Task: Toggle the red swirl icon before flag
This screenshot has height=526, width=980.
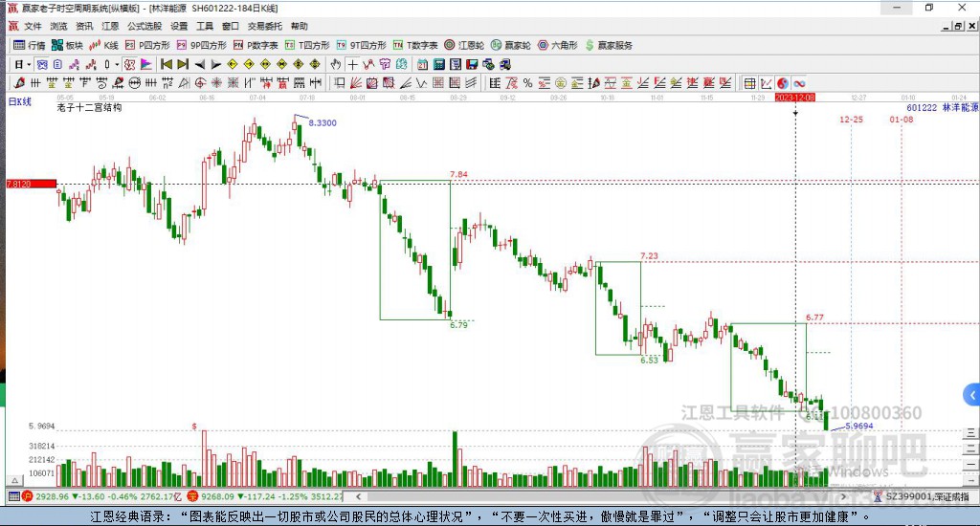Action: pos(129,64)
